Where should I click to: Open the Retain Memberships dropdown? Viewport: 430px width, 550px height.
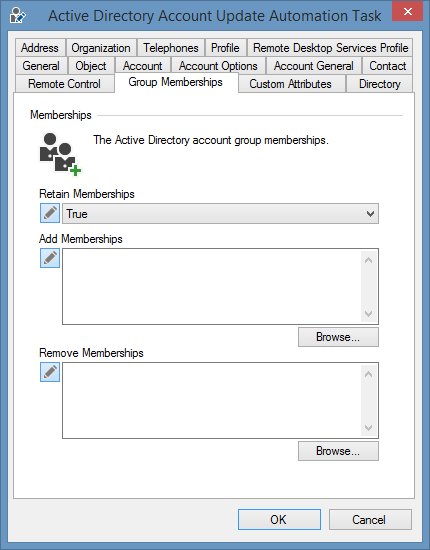(220, 213)
